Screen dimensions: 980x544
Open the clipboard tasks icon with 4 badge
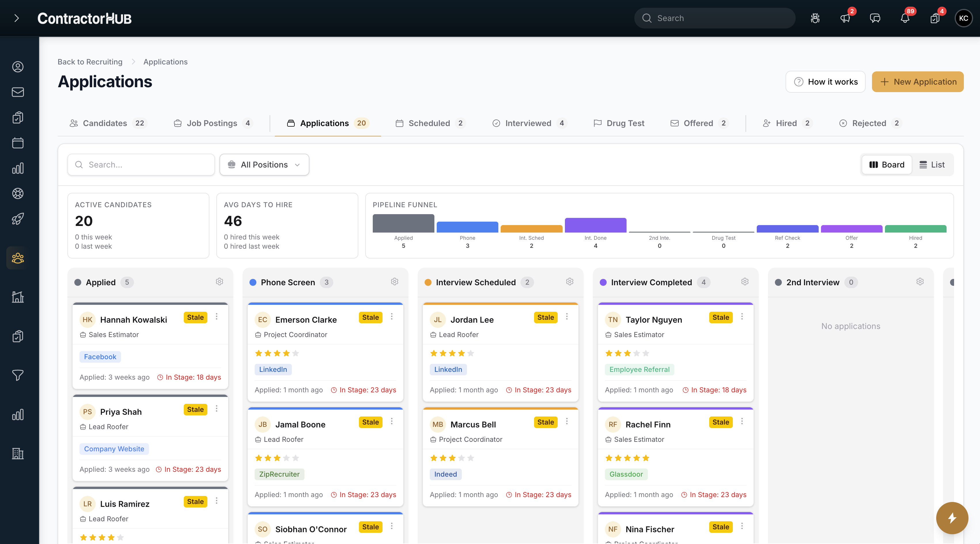pyautogui.click(x=935, y=18)
